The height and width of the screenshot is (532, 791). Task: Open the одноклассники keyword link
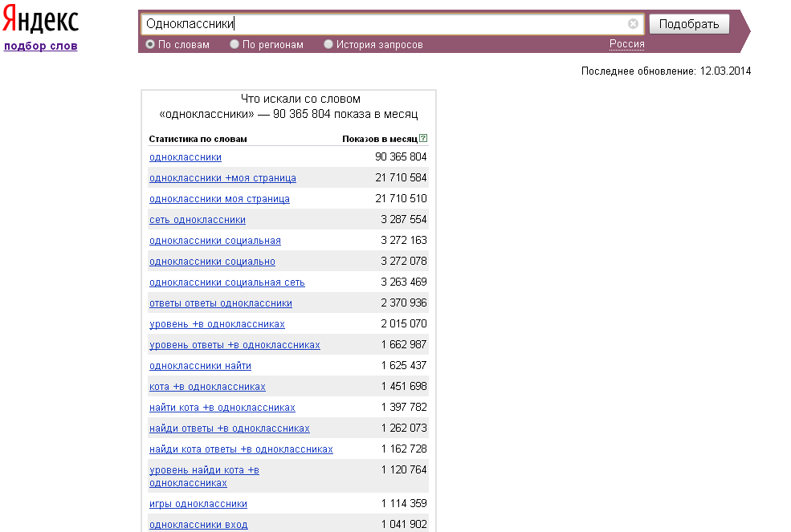pyautogui.click(x=186, y=157)
